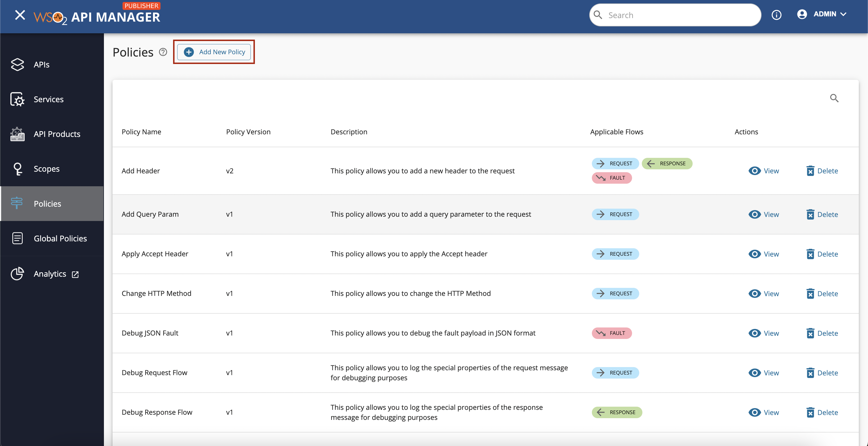Click REQUEST chip in Debug Request Flow row
Screen dimensions: 868x446
click(x=615, y=373)
